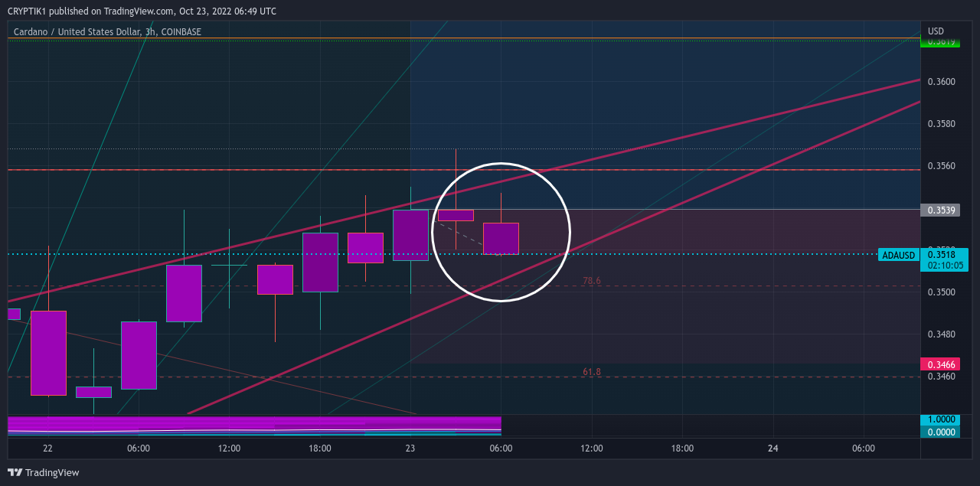Click the 18:00 time label after date 23

(x=682, y=448)
